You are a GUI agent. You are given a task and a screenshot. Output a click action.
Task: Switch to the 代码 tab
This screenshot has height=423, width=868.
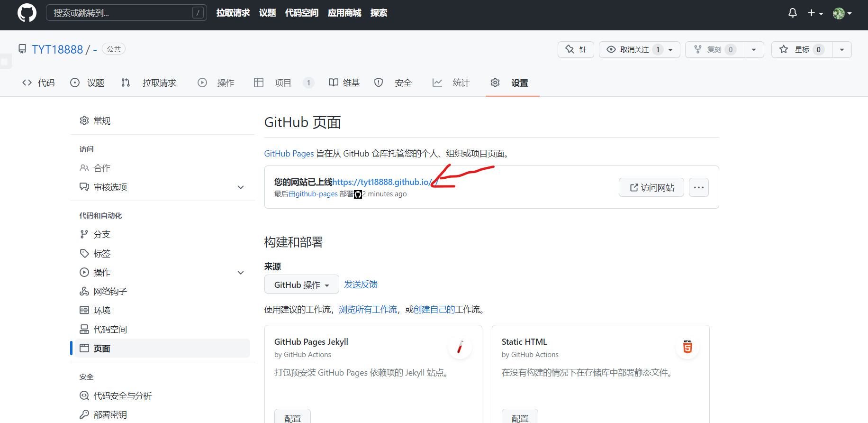click(38, 83)
